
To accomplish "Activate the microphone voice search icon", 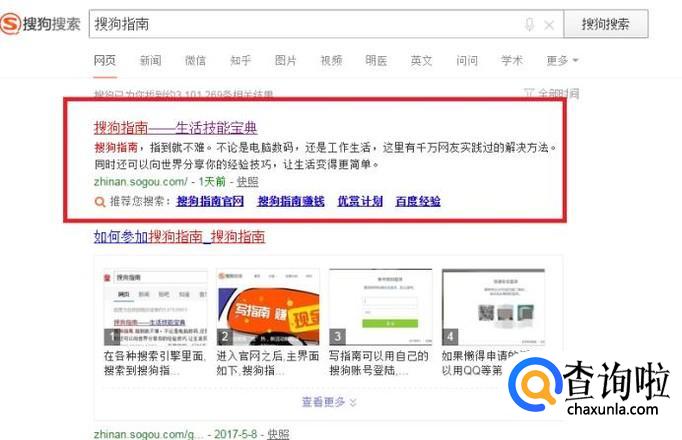I will [529, 24].
